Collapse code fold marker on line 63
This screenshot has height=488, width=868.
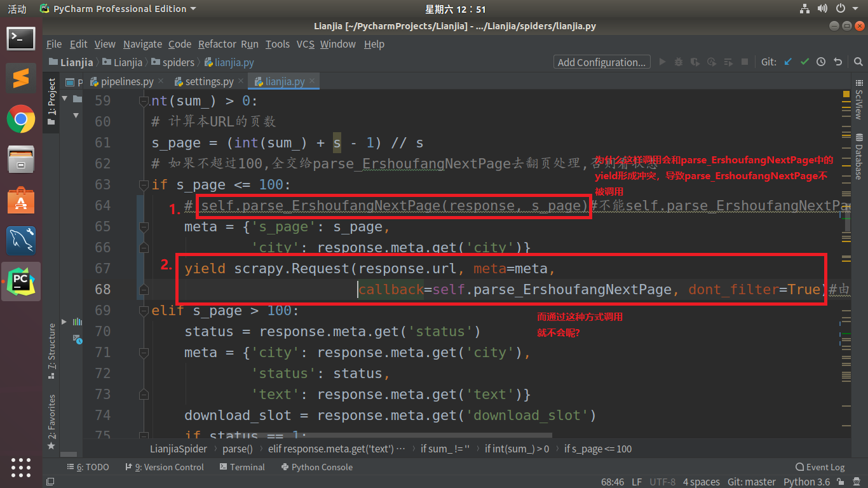pyautogui.click(x=144, y=185)
